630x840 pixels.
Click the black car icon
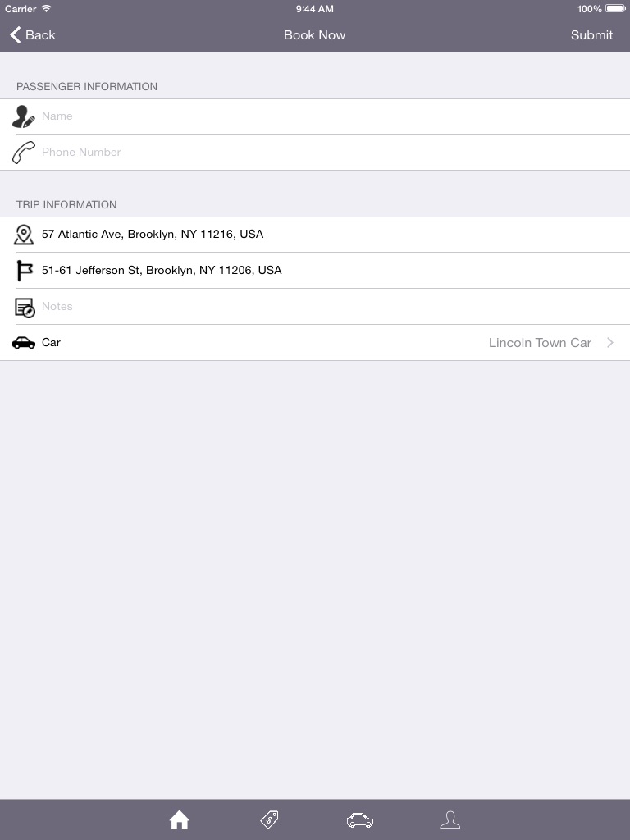point(24,343)
